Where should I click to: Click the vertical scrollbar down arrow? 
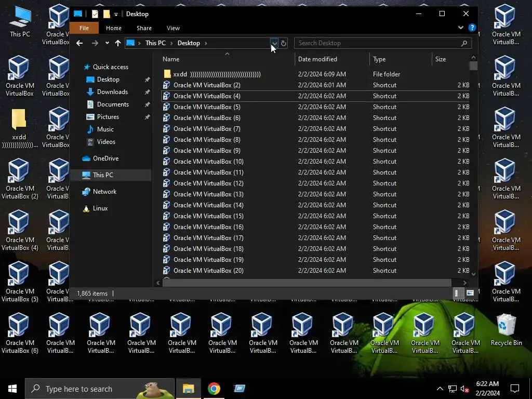[474, 274]
